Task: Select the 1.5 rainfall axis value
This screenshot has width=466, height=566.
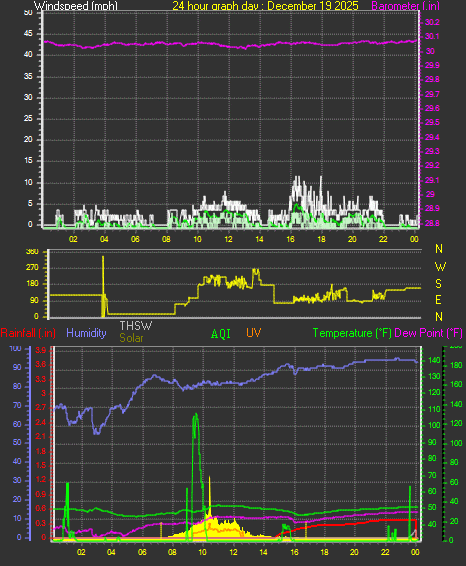Action: [41, 465]
